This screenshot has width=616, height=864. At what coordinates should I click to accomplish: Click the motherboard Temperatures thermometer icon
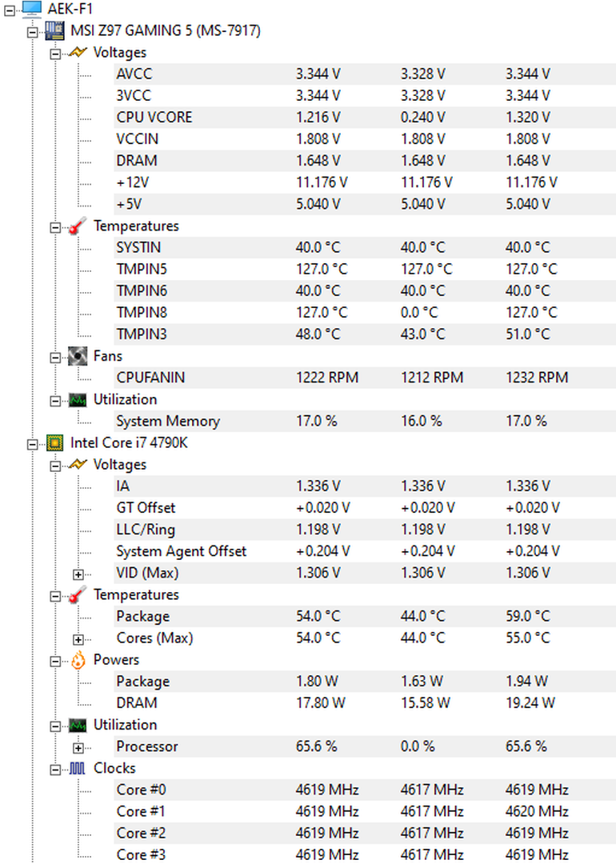coord(78,226)
